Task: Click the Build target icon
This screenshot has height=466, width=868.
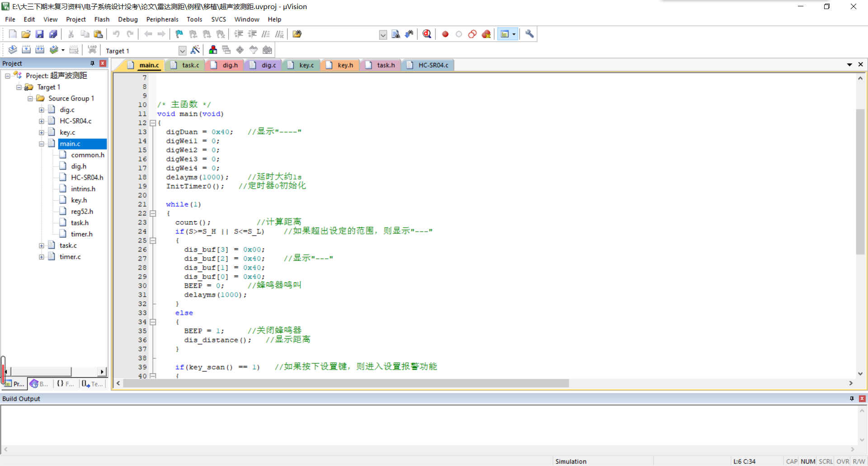Action: click(x=26, y=50)
